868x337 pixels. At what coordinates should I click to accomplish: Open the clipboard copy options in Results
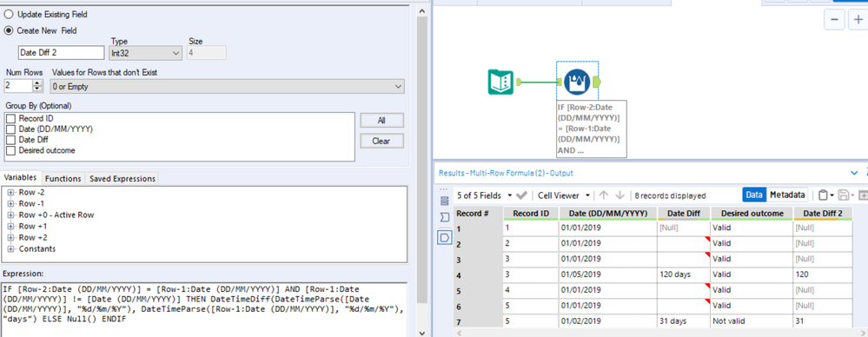[826, 195]
